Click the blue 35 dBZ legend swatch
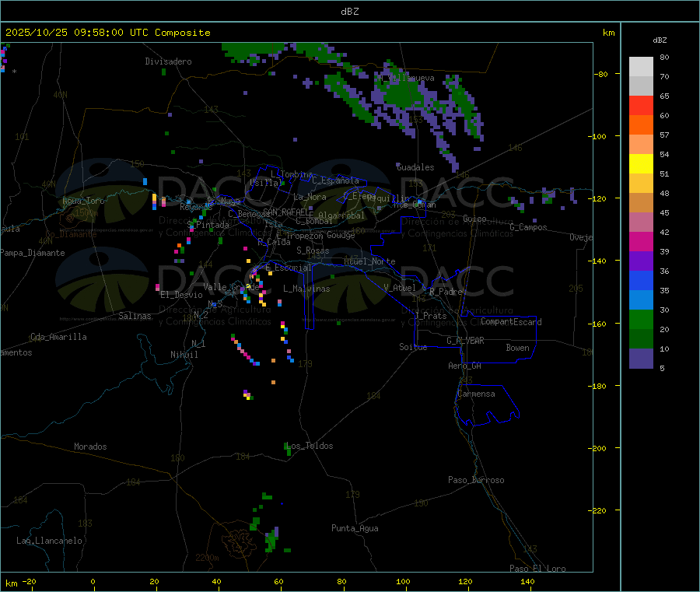The width and height of the screenshot is (700, 592). point(641,280)
